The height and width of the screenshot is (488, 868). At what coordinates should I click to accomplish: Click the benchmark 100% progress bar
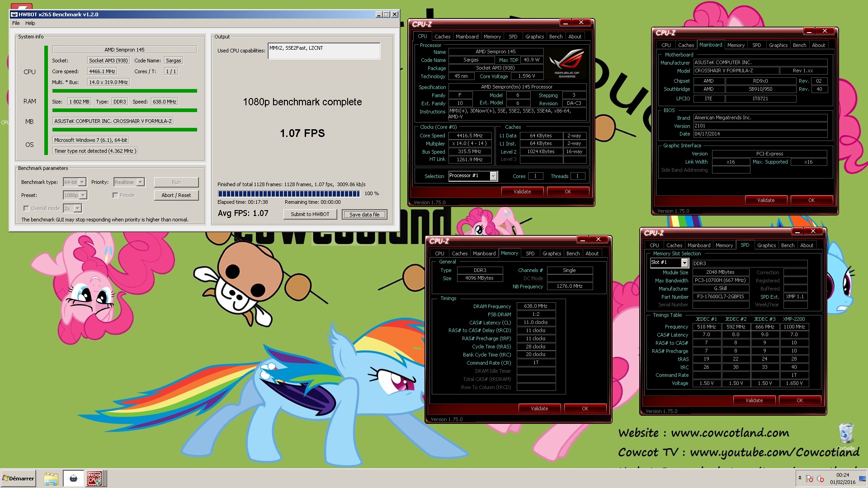click(x=289, y=194)
